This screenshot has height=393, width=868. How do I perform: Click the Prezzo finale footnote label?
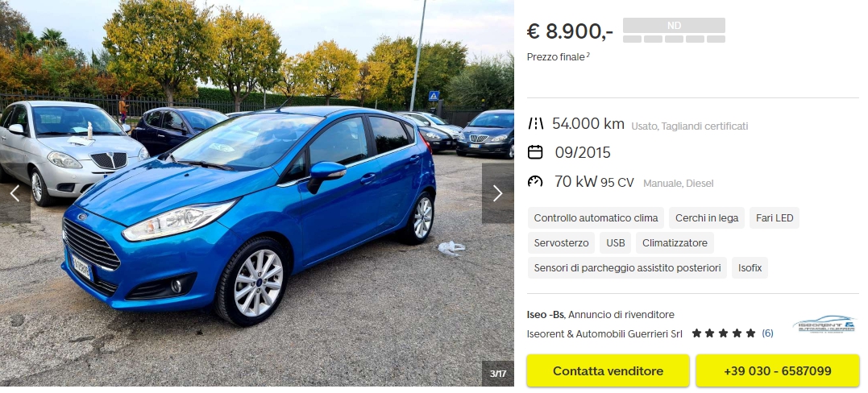pos(558,56)
